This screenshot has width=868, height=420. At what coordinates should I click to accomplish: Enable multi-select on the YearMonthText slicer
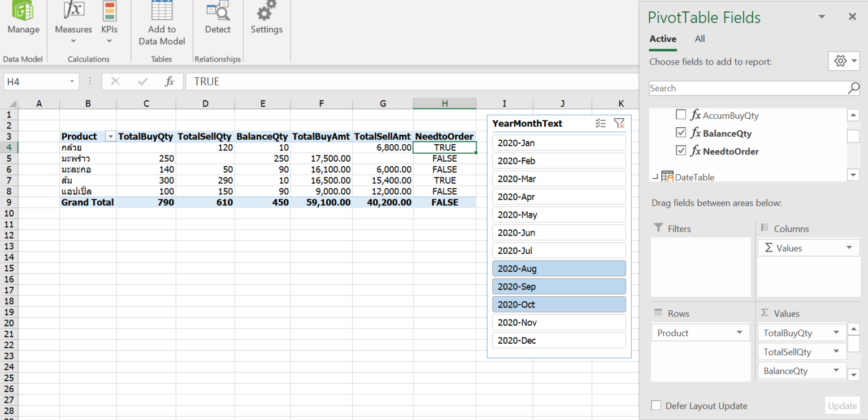[600, 123]
